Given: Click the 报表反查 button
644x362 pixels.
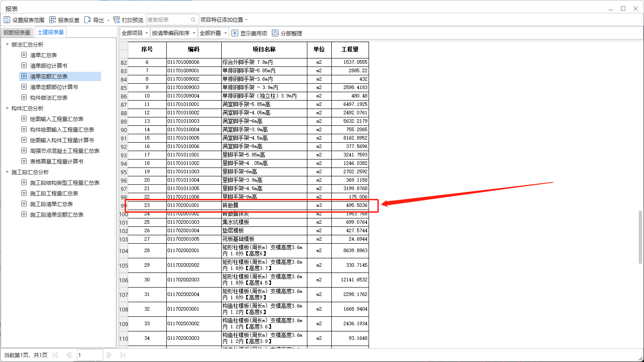Looking at the screenshot, I should click(64, 20).
